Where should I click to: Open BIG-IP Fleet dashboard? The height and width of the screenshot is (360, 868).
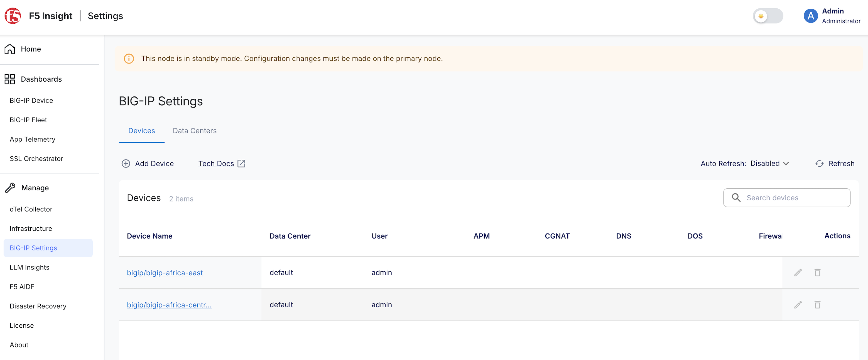pyautogui.click(x=28, y=120)
